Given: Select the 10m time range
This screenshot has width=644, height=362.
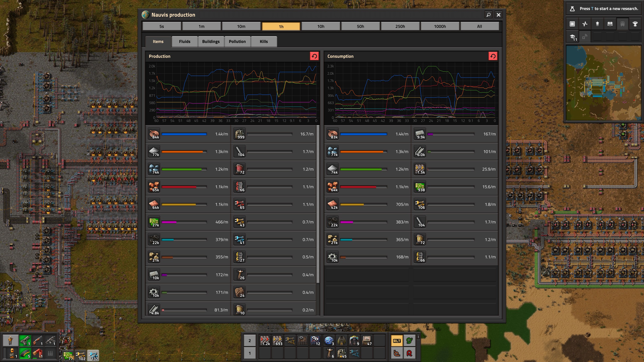Looking at the screenshot, I should click(x=241, y=26).
